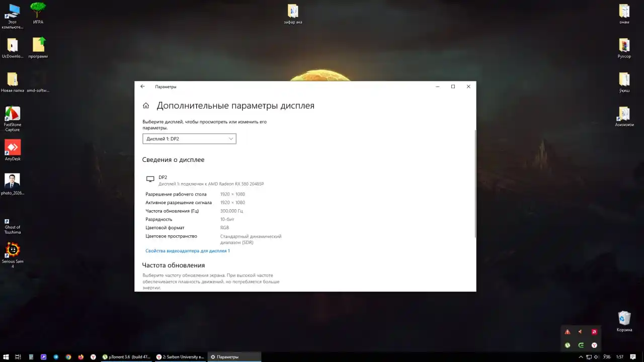The image size is (644, 362).
Task: Go back using the Settings back arrow
Action: (142, 86)
